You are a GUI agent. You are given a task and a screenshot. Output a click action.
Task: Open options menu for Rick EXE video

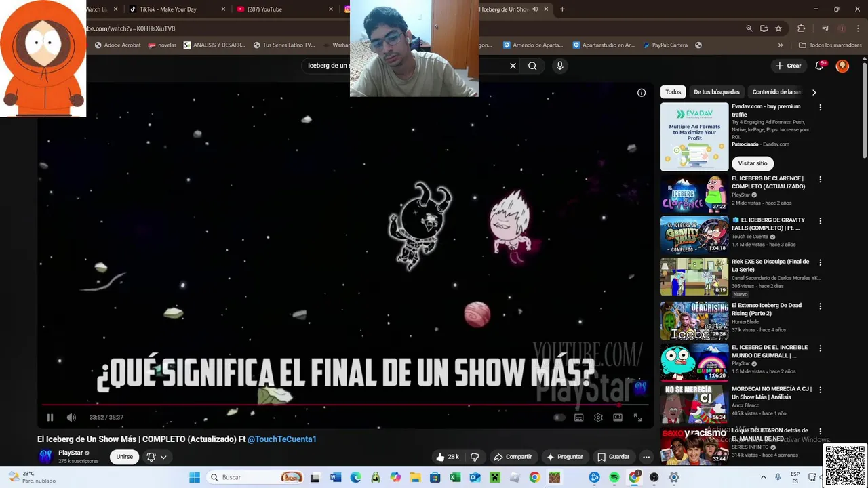click(x=820, y=262)
